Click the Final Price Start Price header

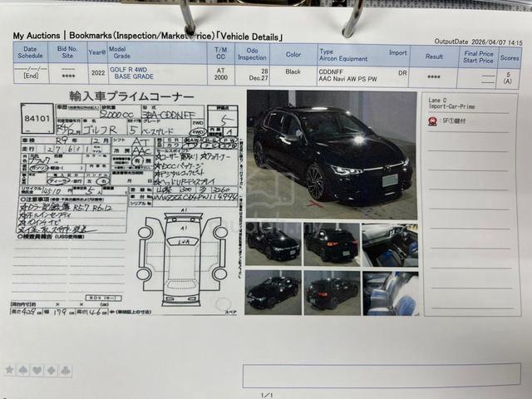[478, 57]
